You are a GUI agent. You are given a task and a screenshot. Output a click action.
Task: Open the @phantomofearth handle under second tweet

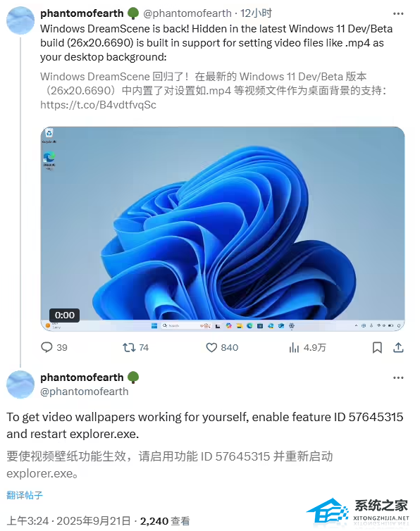85,392
